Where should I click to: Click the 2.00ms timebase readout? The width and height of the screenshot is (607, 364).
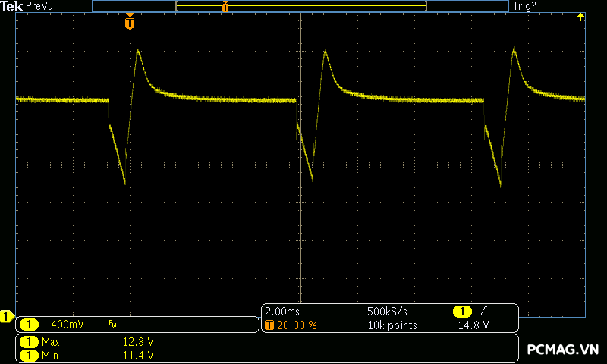tap(282, 312)
